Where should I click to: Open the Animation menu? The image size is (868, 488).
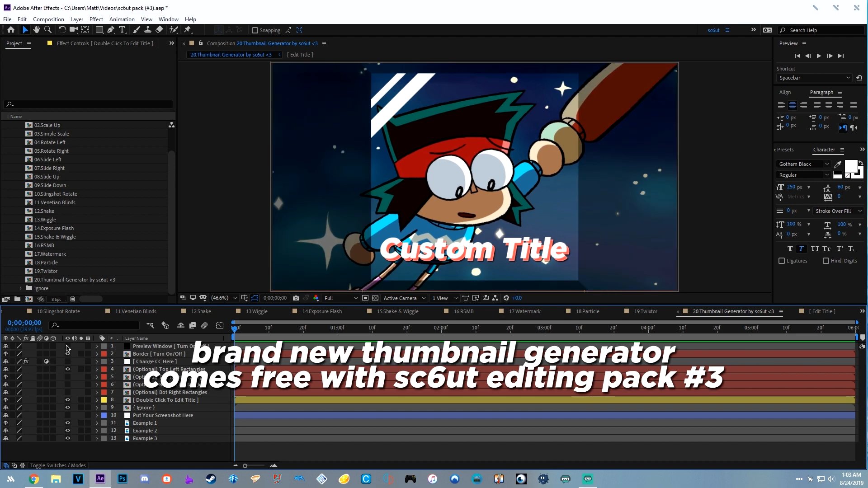pos(122,19)
